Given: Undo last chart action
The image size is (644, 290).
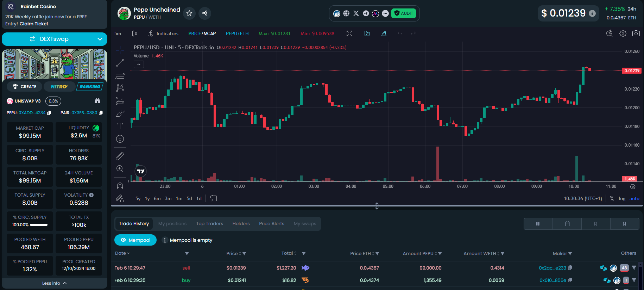Looking at the screenshot, I should (x=400, y=33).
